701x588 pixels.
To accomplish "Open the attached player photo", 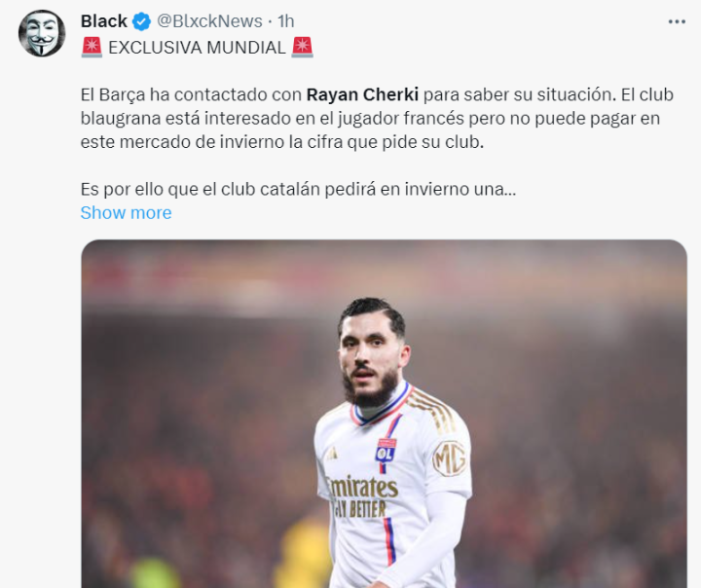I will [x=384, y=414].
